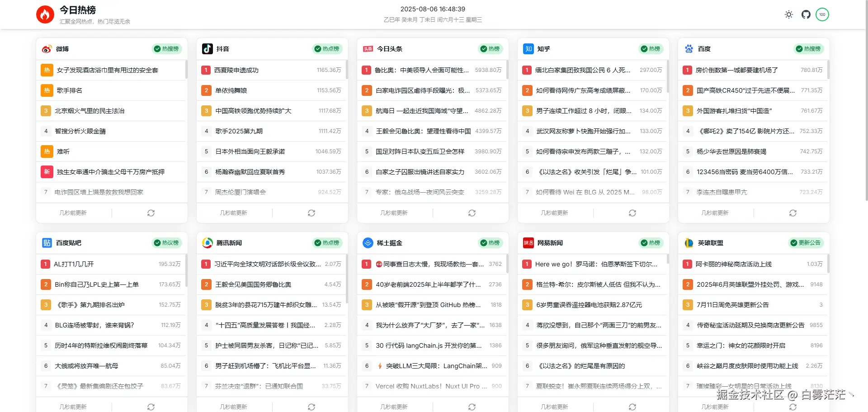This screenshot has height=412, width=868.
Task: Click the 稀土掘金 platform icon
Action: pyautogui.click(x=367, y=243)
